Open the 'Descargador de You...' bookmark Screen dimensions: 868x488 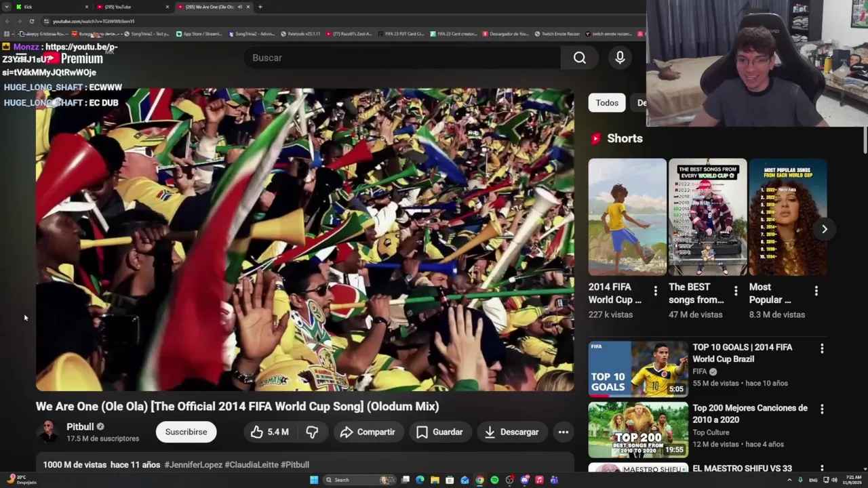(506, 34)
